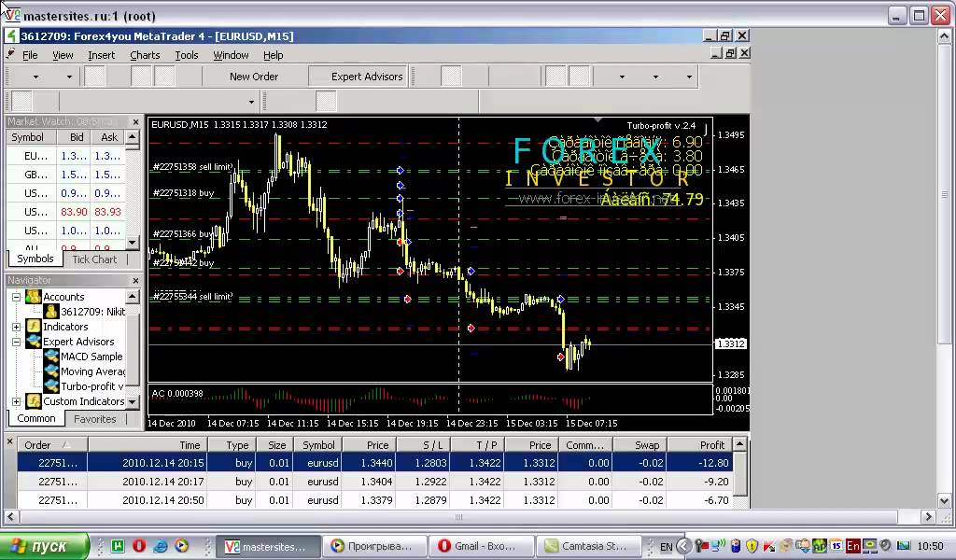
Task: Click the EN language indicator in taskbar
Action: click(666, 547)
